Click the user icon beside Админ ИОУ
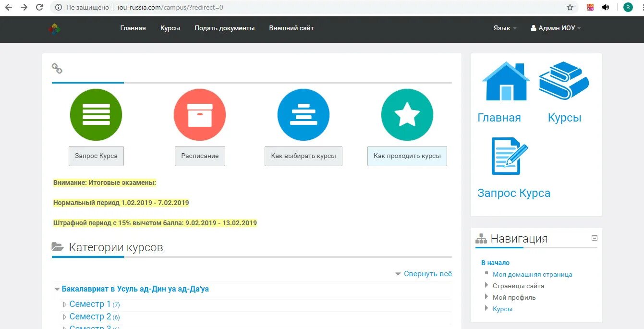644x329 pixels. pos(533,28)
